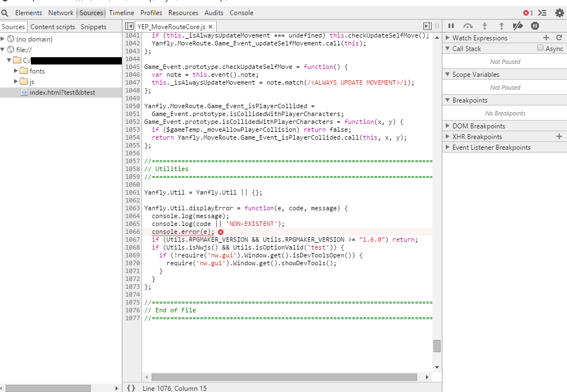
Task: Collapse the Call Stack section
Action: pyautogui.click(x=447, y=48)
